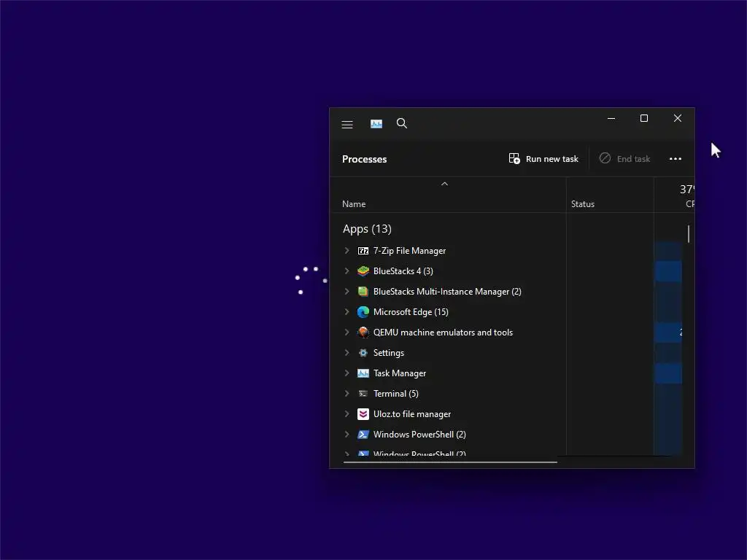
Task: Expand QEMU machine emulators and tools row
Action: [347, 332]
